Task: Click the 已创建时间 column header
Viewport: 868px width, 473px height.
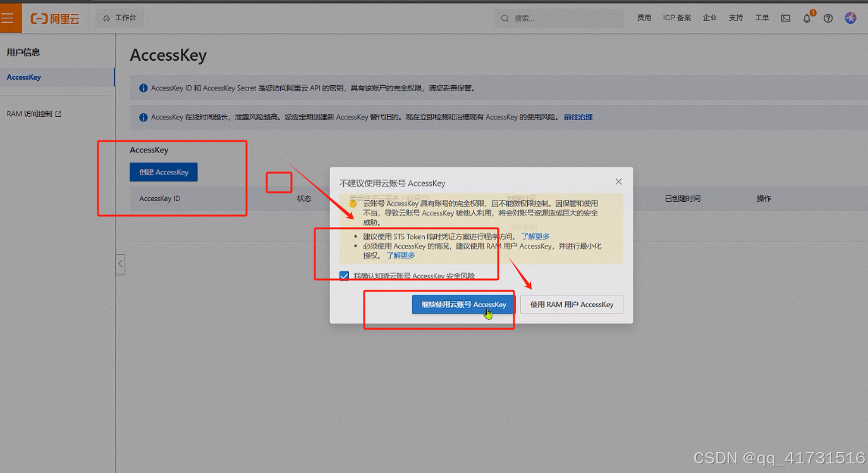Action: [683, 199]
